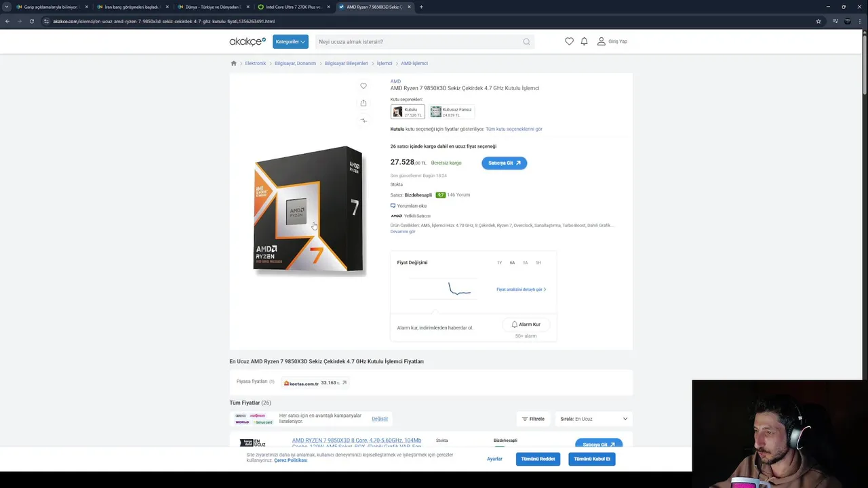Open AMD RYZEN 7 9850X3D listing link
The image size is (868, 488).
[x=357, y=443]
